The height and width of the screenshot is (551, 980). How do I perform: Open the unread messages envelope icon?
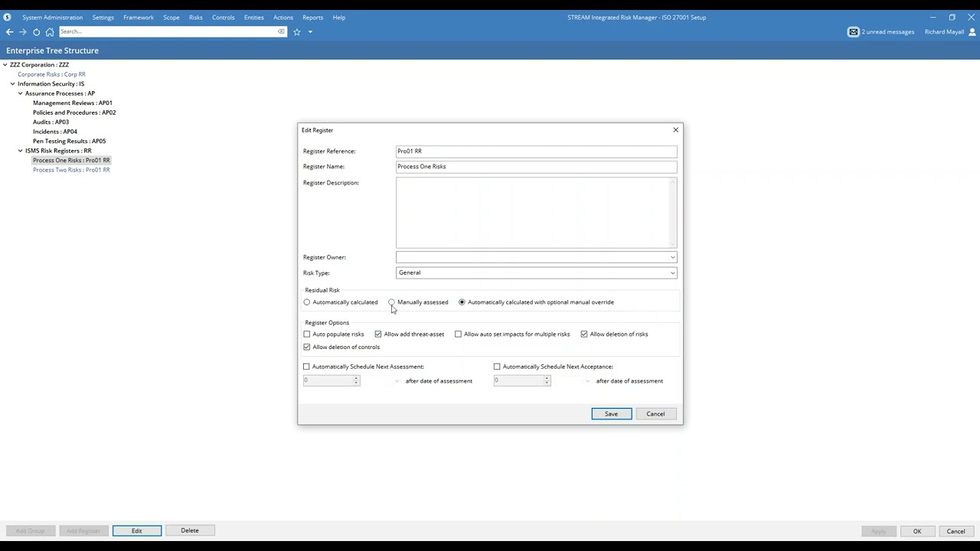854,31
